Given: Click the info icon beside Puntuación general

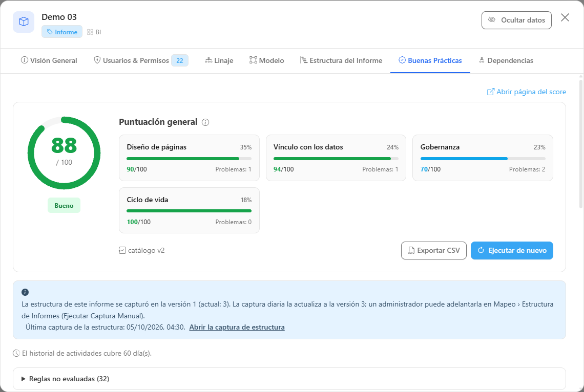Looking at the screenshot, I should point(205,122).
